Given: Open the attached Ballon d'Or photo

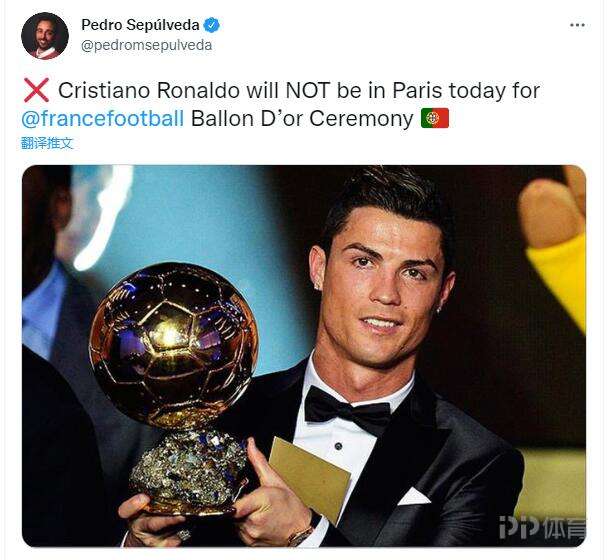Looking at the screenshot, I should pyautogui.click(x=304, y=356).
